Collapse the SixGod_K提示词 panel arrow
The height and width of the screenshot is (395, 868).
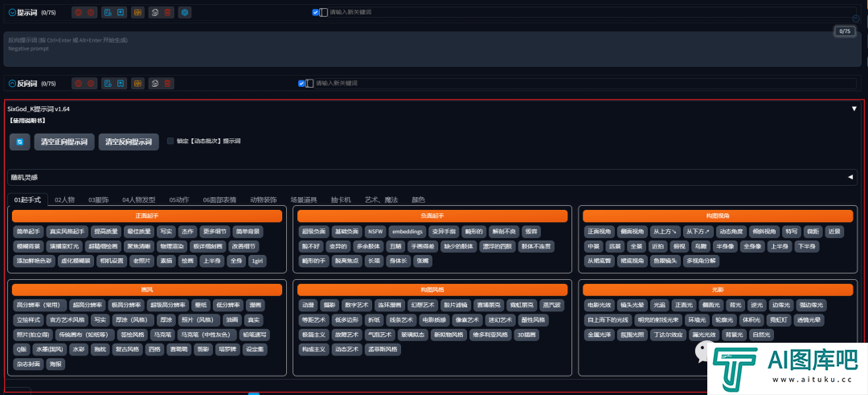coord(854,109)
